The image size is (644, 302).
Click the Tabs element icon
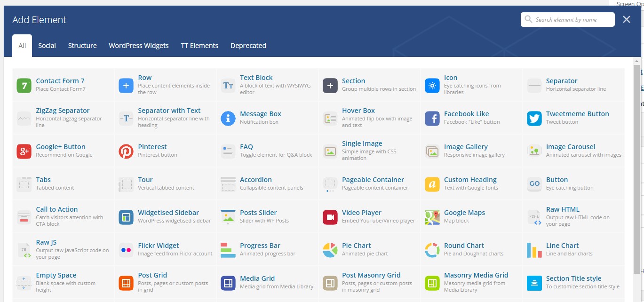pos(24,184)
